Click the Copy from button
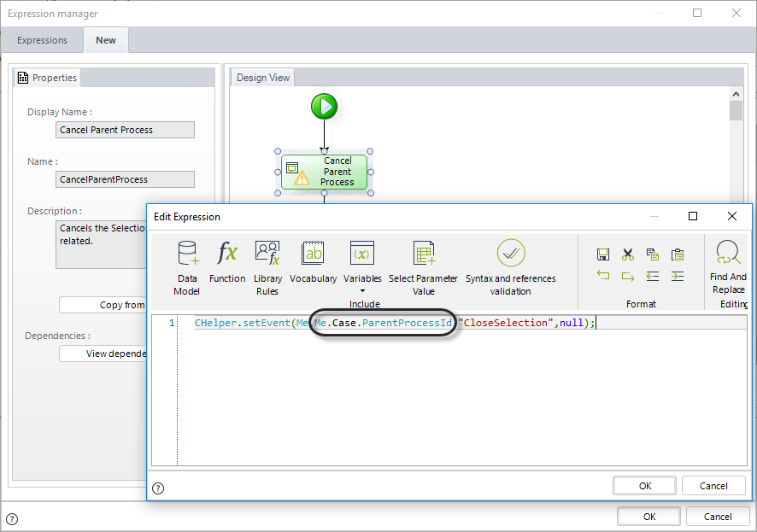Image resolution: width=757 pixels, height=532 pixels. point(103,305)
